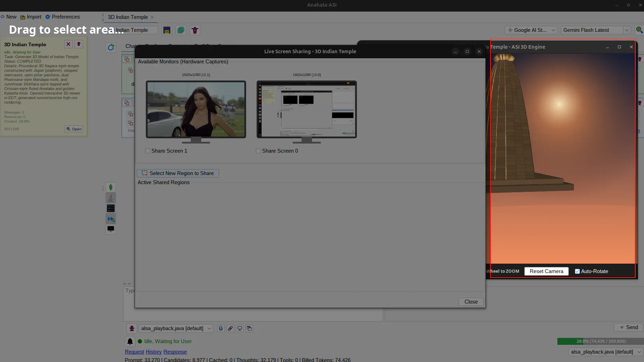Open the Import option
This screenshot has height=362, width=644.
[x=31, y=17]
